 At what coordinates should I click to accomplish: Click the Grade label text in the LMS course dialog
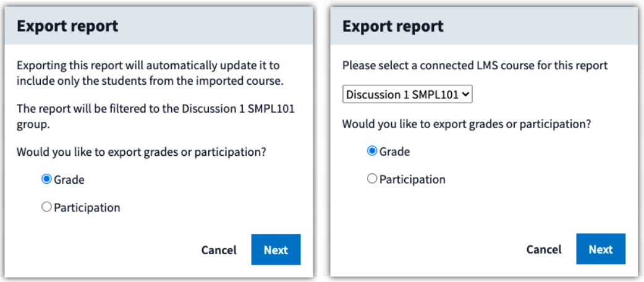pyautogui.click(x=394, y=152)
